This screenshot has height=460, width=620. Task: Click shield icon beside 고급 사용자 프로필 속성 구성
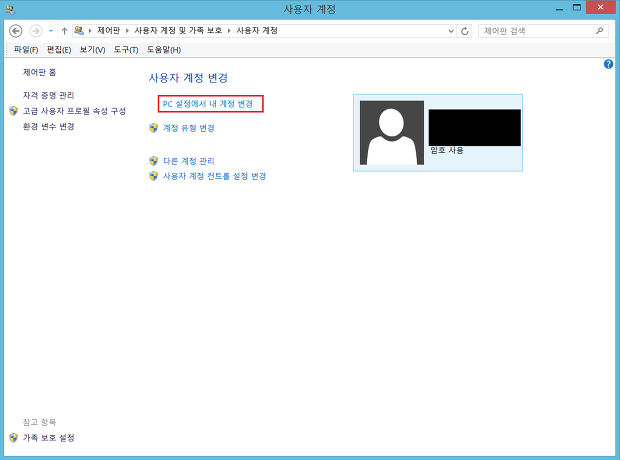13,111
